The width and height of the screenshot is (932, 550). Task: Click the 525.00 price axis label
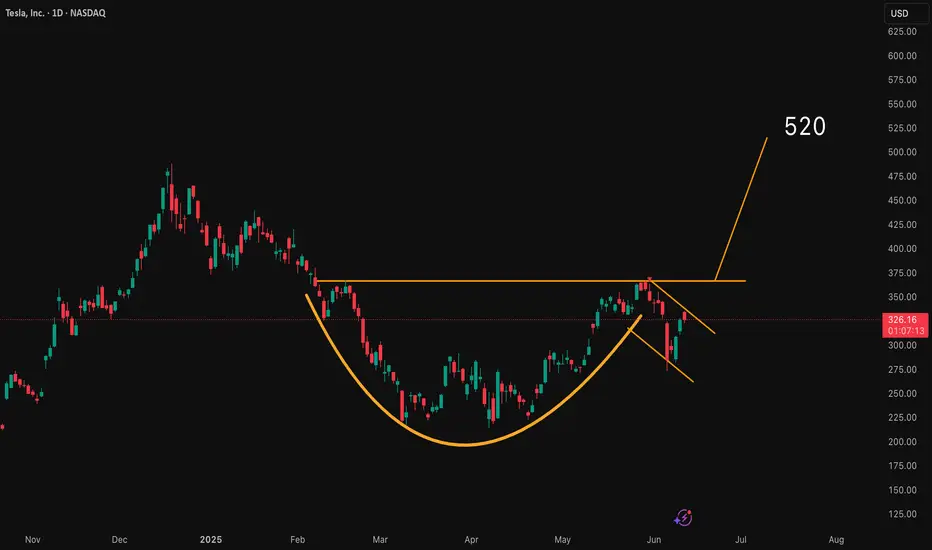(902, 128)
